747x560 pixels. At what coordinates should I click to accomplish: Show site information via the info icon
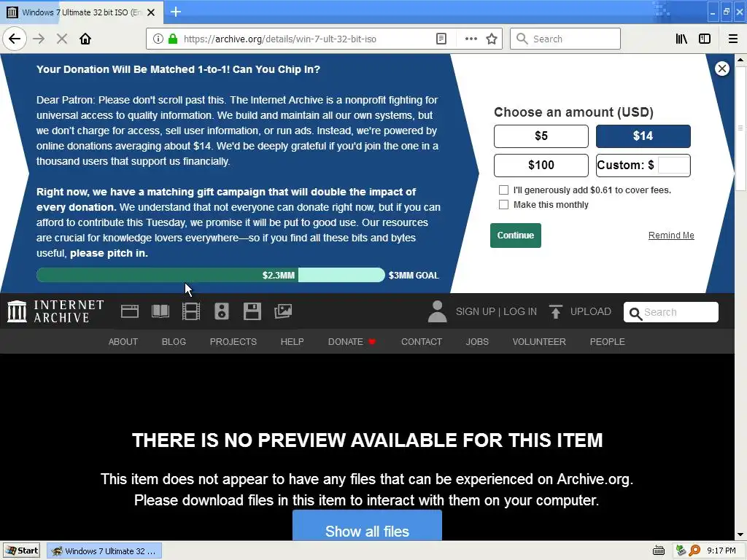(x=158, y=39)
